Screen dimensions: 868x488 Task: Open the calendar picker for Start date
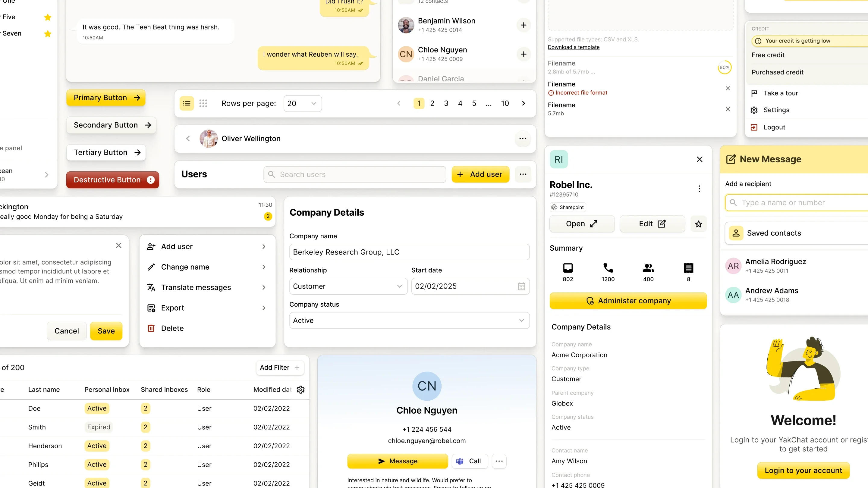pos(522,286)
